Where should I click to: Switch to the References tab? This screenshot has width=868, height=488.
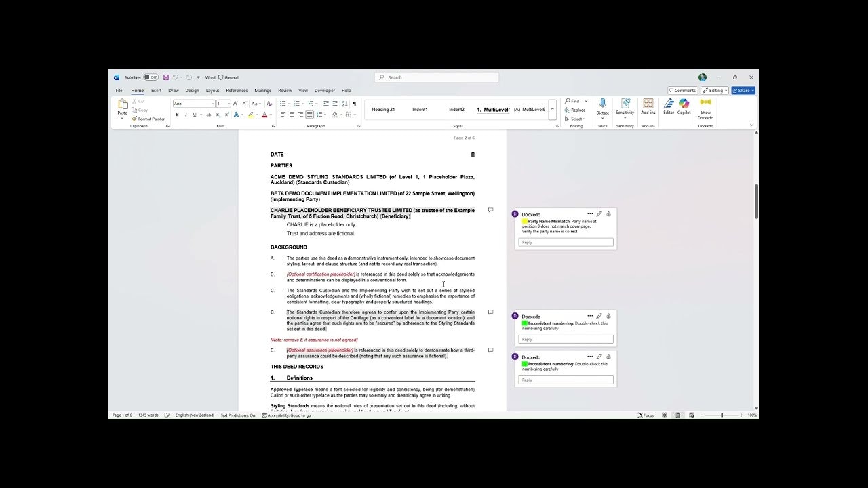(x=237, y=90)
